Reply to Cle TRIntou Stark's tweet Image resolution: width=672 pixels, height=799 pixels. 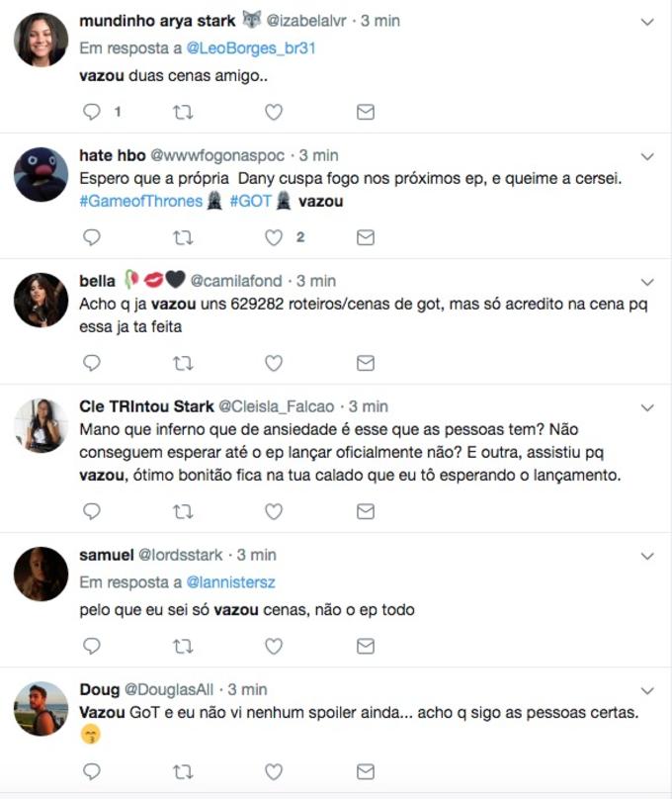click(92, 511)
